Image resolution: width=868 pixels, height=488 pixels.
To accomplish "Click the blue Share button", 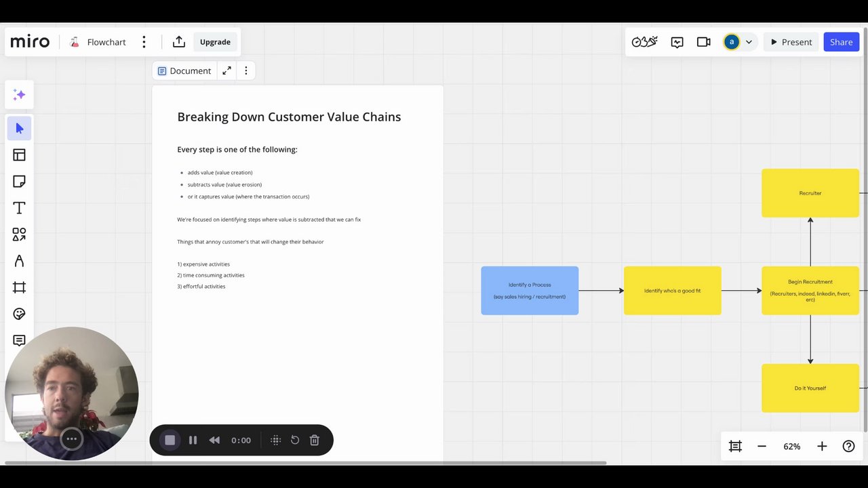I will click(x=841, y=42).
